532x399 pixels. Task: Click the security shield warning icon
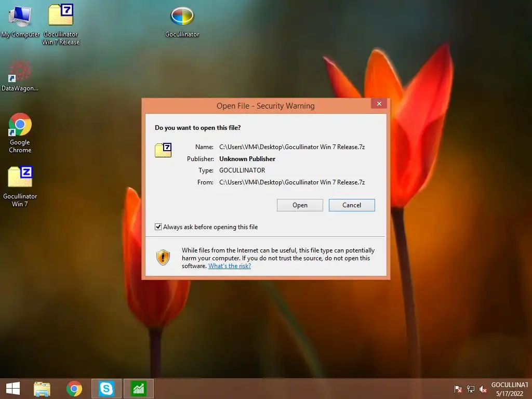163,258
